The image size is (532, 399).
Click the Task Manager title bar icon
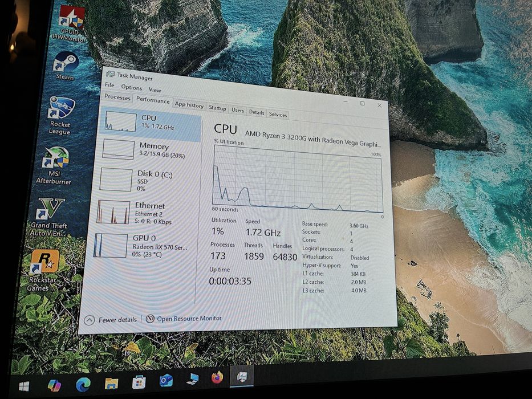pyautogui.click(x=110, y=74)
